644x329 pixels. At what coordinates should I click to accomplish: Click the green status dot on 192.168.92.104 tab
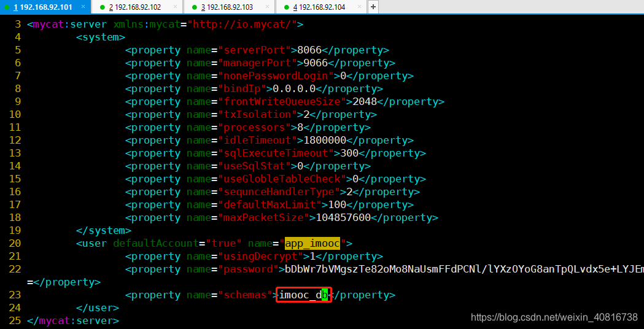[287, 7]
